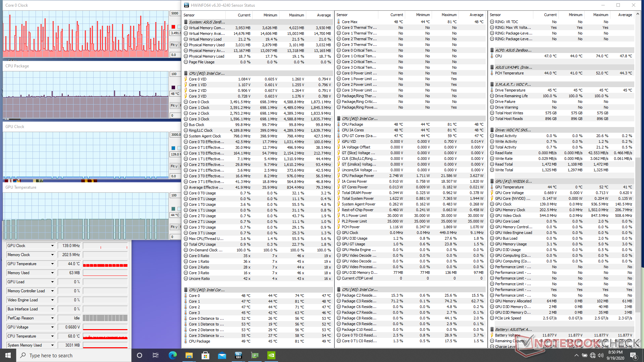The image size is (644, 362).
Task: Open the GPU Clock sensor dropdown
Action: click(x=52, y=246)
